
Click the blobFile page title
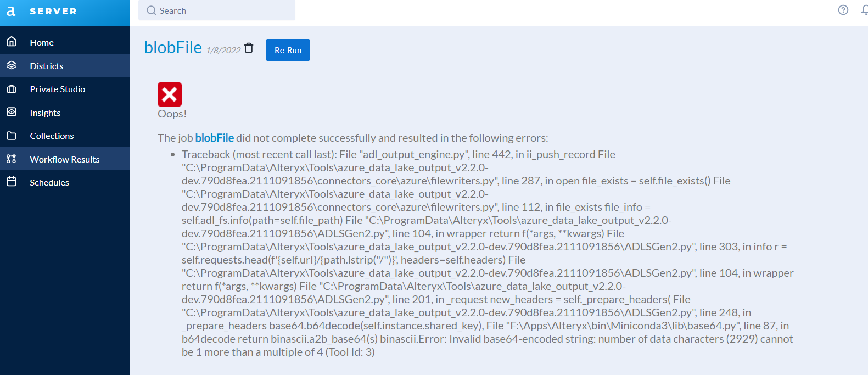click(172, 47)
